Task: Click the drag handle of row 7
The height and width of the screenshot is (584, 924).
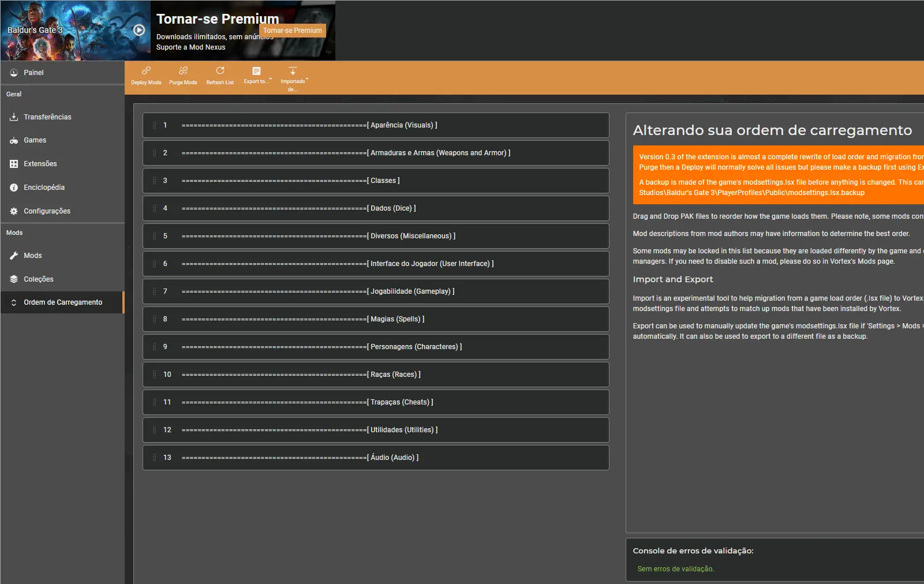Action: tap(154, 291)
